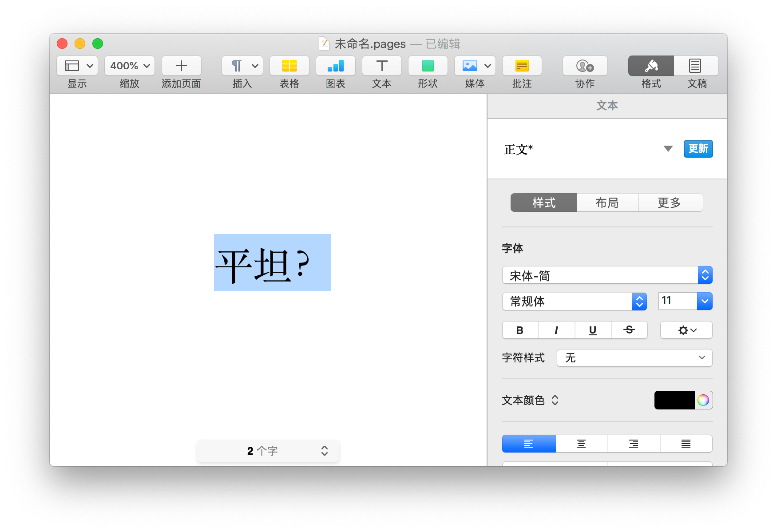777x532 pixels.
Task: Insert a shape with 形状 icon
Action: [x=428, y=66]
